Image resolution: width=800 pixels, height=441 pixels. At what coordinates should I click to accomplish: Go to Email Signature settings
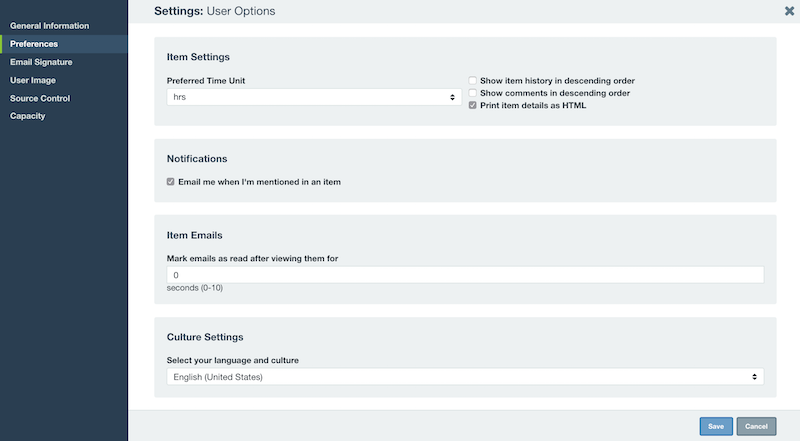click(x=41, y=62)
